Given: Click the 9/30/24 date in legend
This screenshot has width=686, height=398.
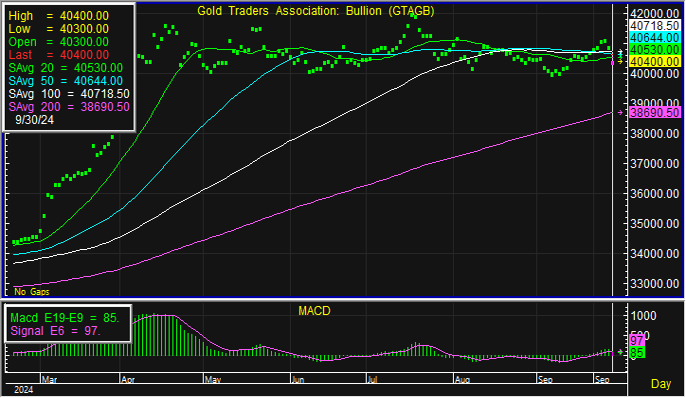Looking at the screenshot, I should coord(35,120).
